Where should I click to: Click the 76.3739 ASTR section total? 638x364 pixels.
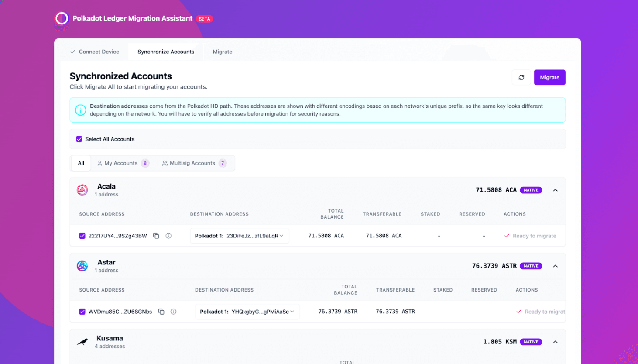[494, 266]
